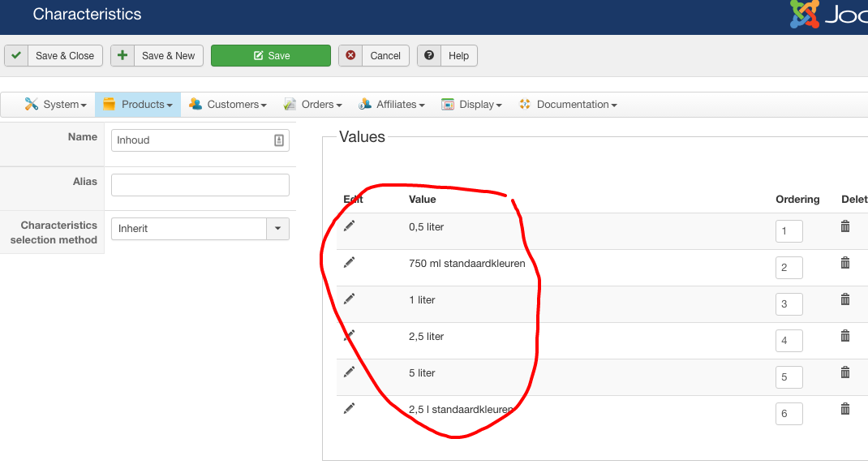Viewport: 868px width, 469px height.
Task: Delete the 0,5 liter value
Action: pos(844,226)
